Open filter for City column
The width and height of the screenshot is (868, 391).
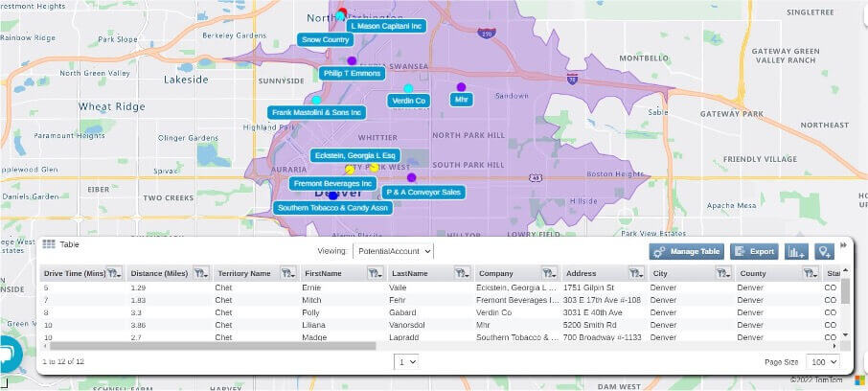pyautogui.click(x=723, y=273)
